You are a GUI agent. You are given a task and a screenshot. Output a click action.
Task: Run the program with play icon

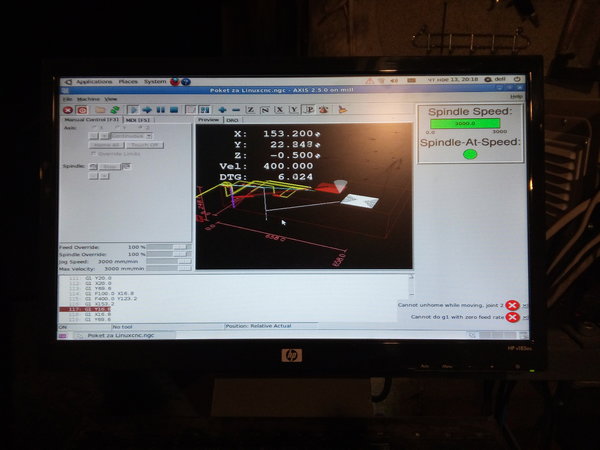click(x=133, y=110)
